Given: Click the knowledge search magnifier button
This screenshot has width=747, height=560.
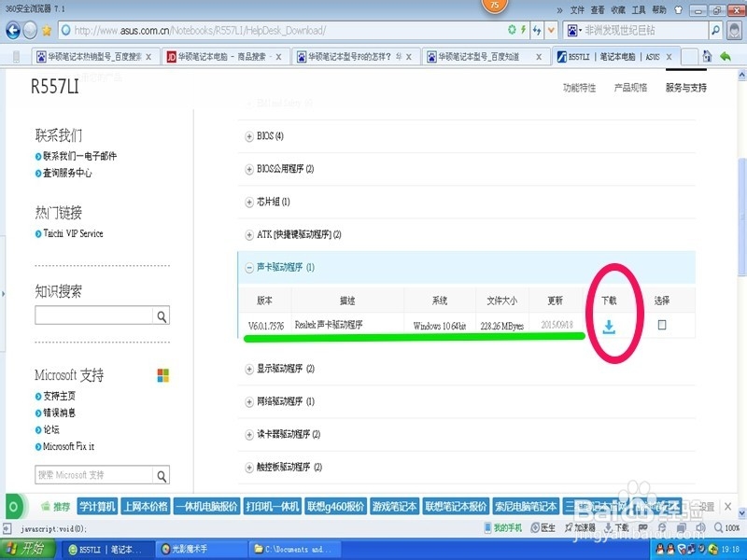Looking at the screenshot, I should point(162,315).
